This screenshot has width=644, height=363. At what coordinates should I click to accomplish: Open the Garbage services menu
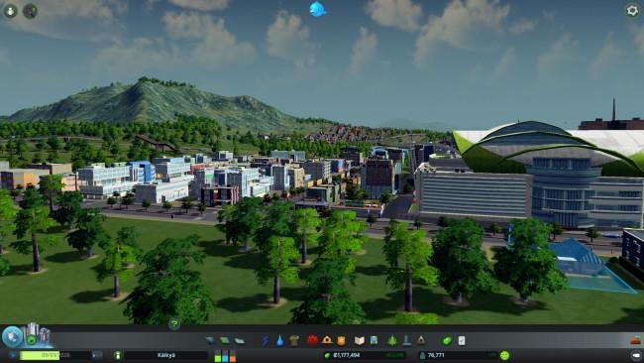[x=294, y=341]
